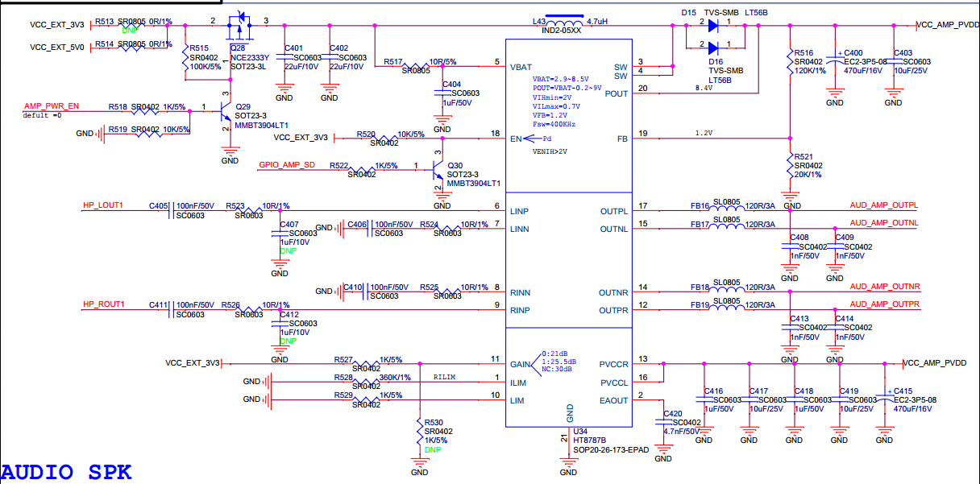
Task: Select the FB16 ferrite bead designator
Action: tap(700, 206)
